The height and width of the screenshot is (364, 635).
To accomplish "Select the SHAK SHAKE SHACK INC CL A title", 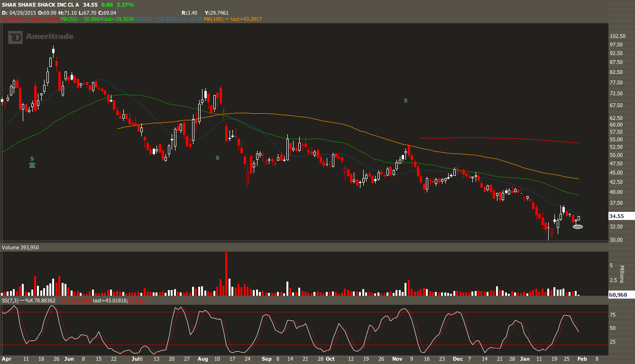I will [x=41, y=5].
